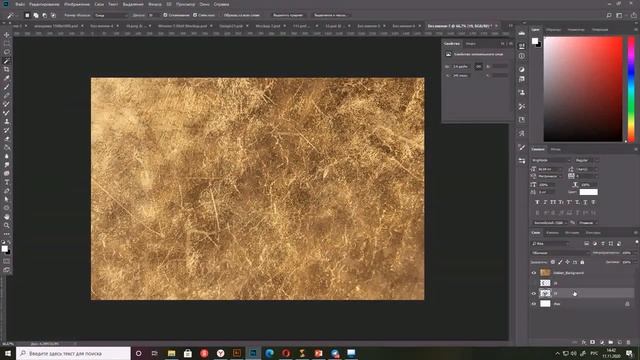Click the Lock all padlock icon
Screen dimensions: 640x360
pos(582,262)
